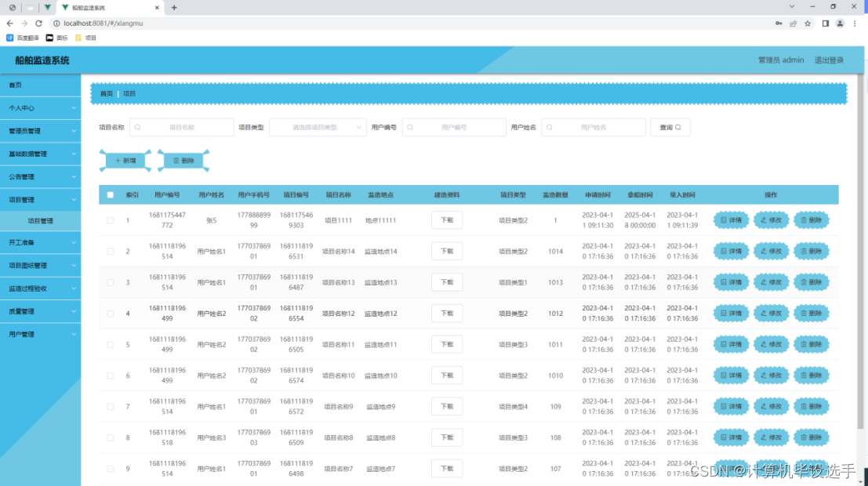Download 建造资料 for 项目名称10
This screenshot has width=868, height=486.
click(x=447, y=375)
